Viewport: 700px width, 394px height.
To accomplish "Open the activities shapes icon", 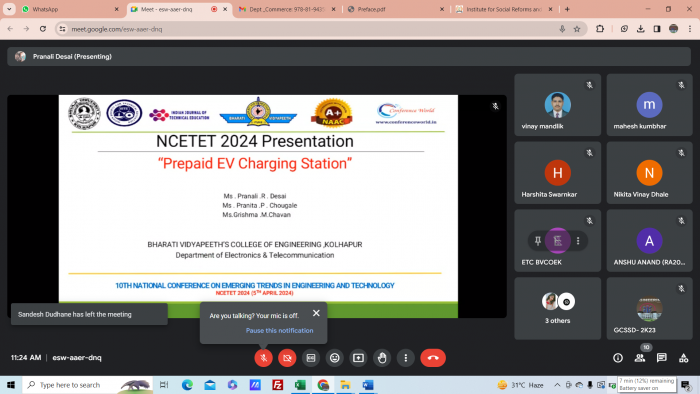I will point(683,358).
